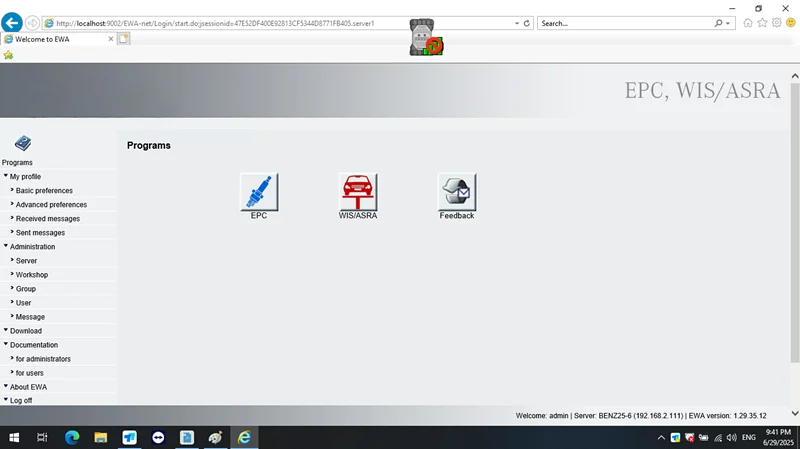Open Workshop administration
This screenshot has width=800, height=449.
[x=32, y=275]
